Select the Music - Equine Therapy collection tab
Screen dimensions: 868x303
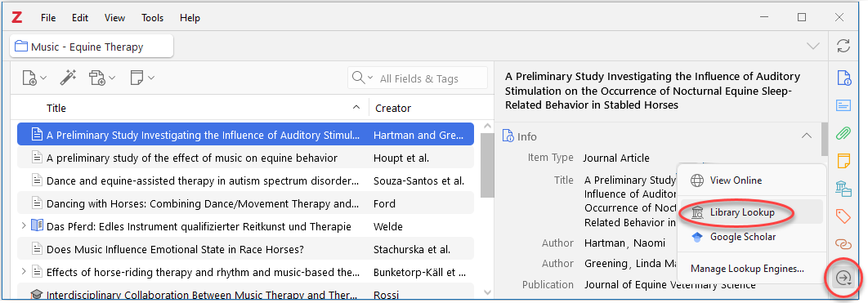tap(92, 47)
